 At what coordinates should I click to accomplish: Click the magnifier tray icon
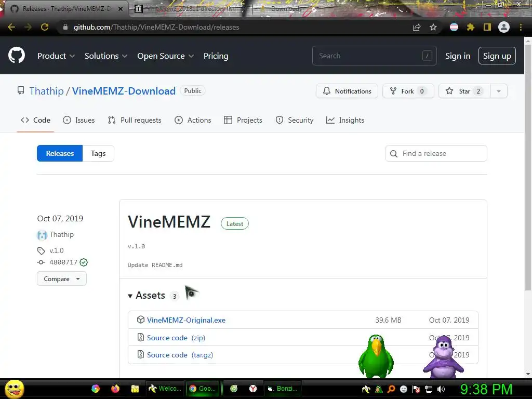[x=391, y=389]
